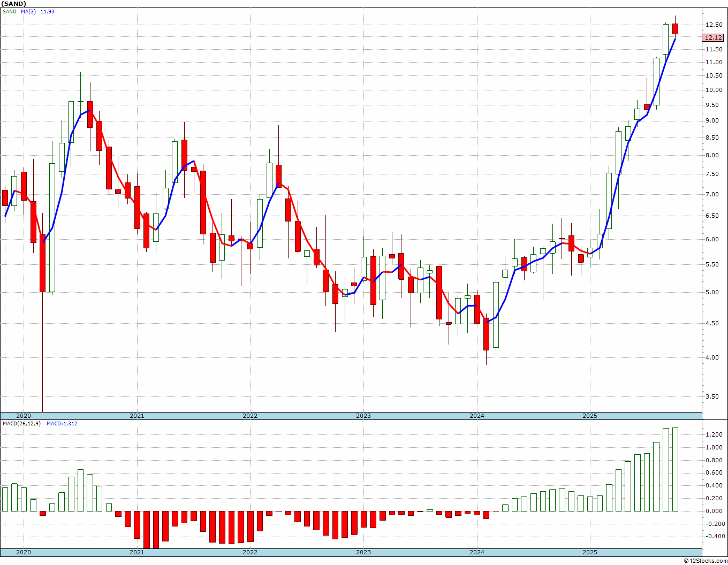Select "2024" on the price chart time axis

[x=477, y=416]
